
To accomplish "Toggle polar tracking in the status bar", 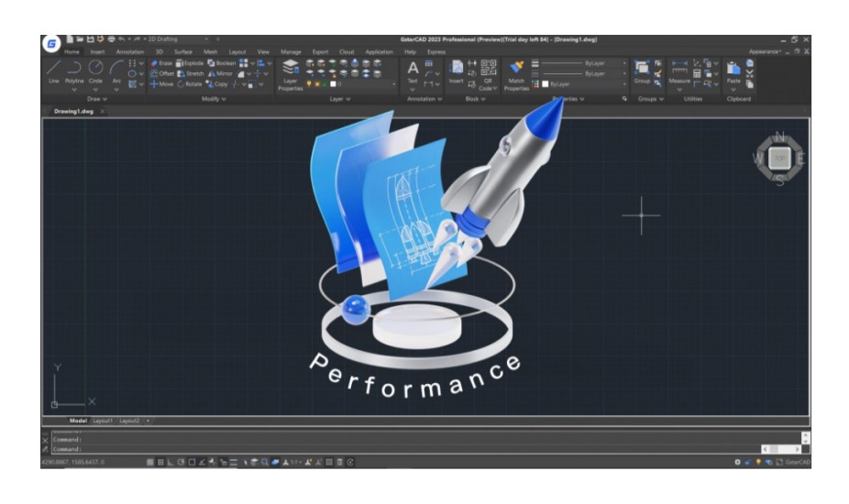I will pyautogui.click(x=181, y=463).
